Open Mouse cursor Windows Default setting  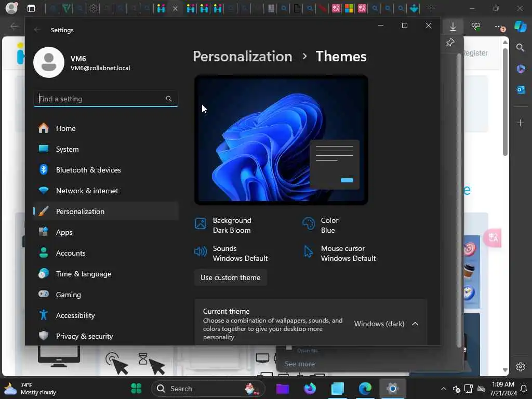tap(339, 254)
